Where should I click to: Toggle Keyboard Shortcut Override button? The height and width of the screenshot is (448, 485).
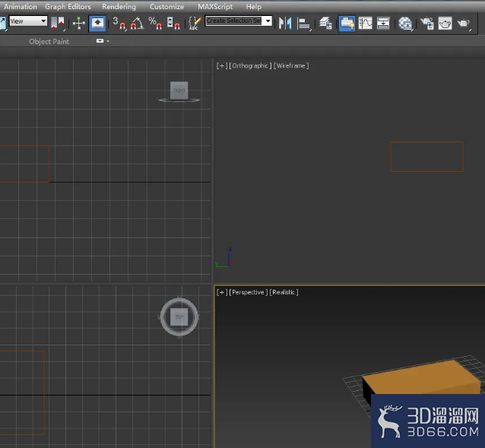pyautogui.click(x=97, y=24)
